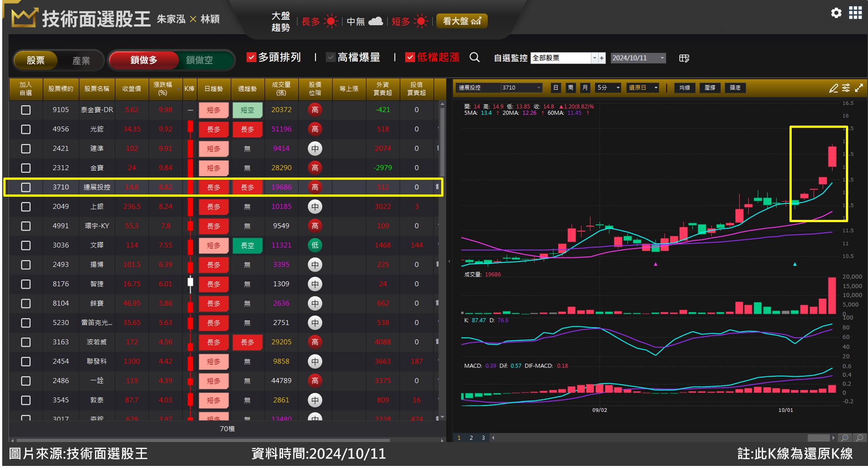Collapse the panel with the splitter arrow
The width and height of the screenshot is (868, 470).
click(449, 261)
